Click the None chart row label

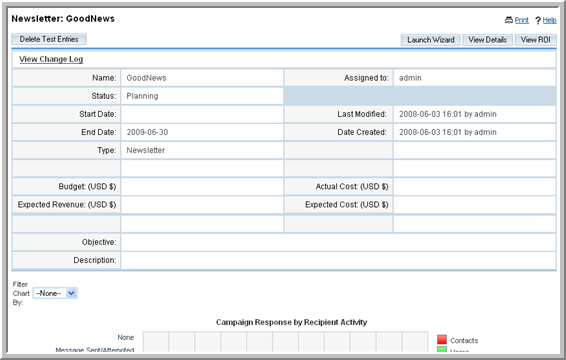point(126,337)
